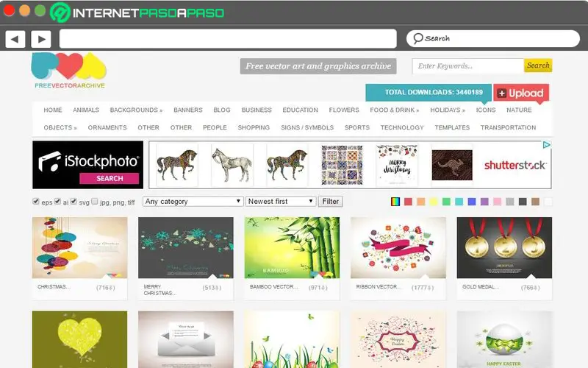Click the InternetPasoaPaso logo in title bar

pyautogui.click(x=137, y=13)
